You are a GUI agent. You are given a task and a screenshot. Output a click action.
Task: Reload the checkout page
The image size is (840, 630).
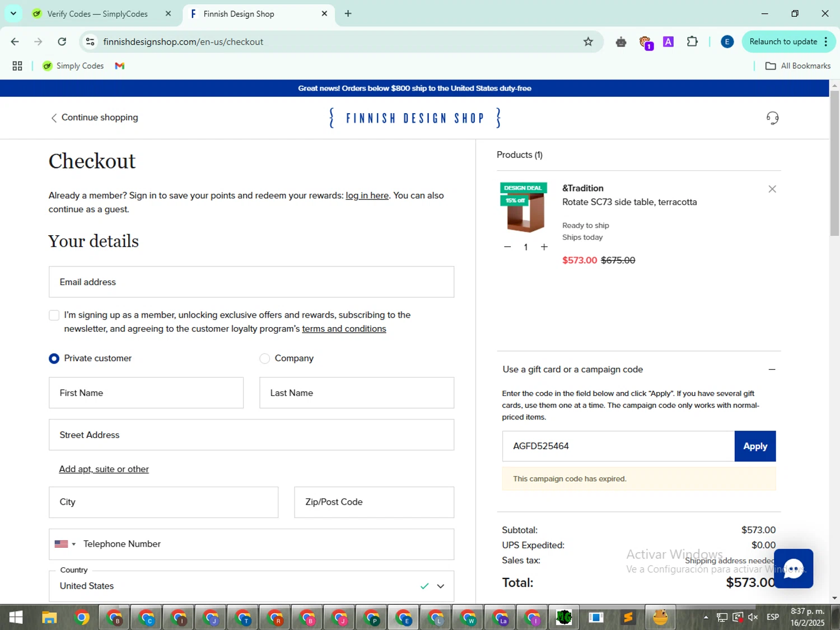point(62,42)
